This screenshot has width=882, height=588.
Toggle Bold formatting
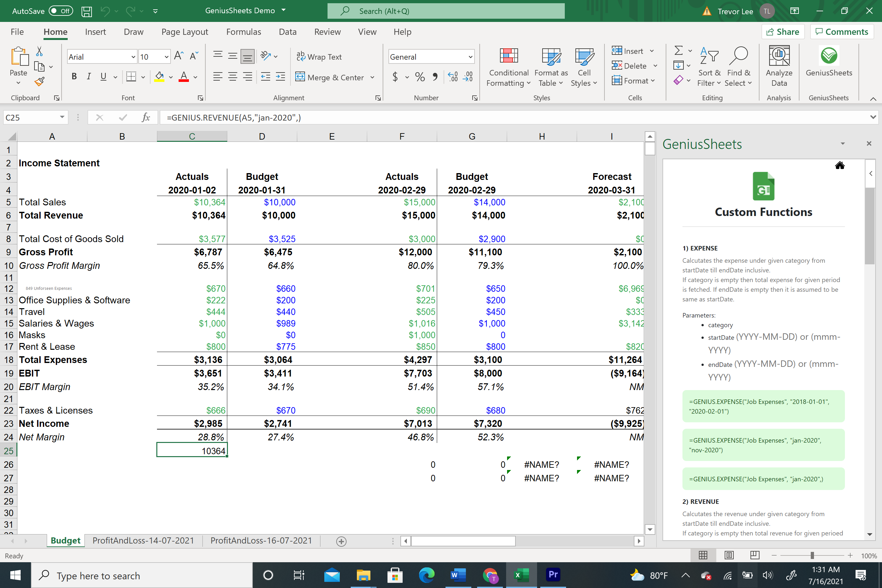click(74, 77)
